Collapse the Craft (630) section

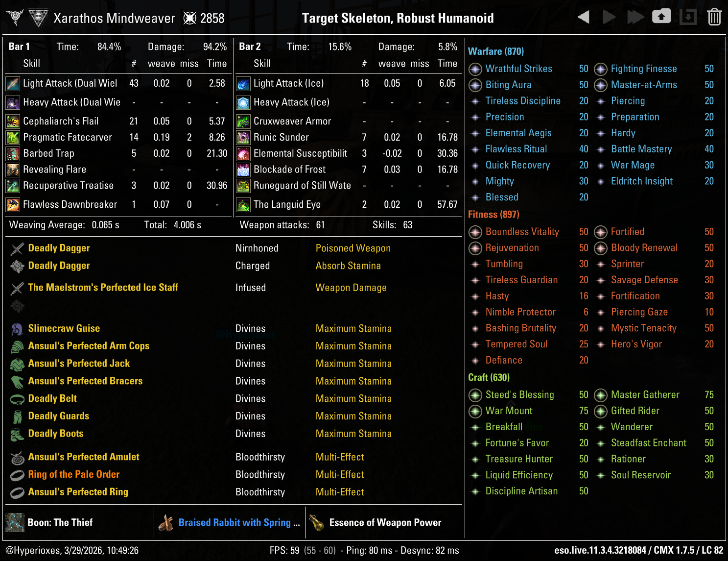tap(489, 377)
